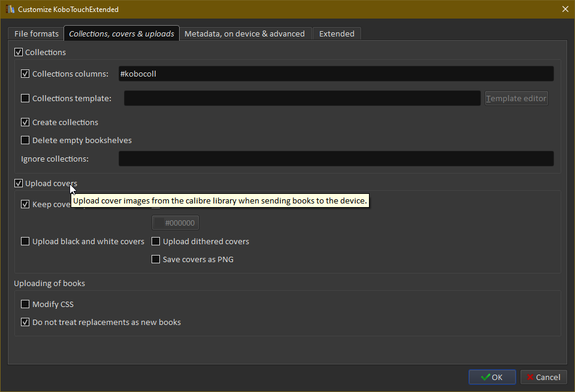Enable Upload black and white covers
The height and width of the screenshot is (392, 575).
tap(25, 241)
